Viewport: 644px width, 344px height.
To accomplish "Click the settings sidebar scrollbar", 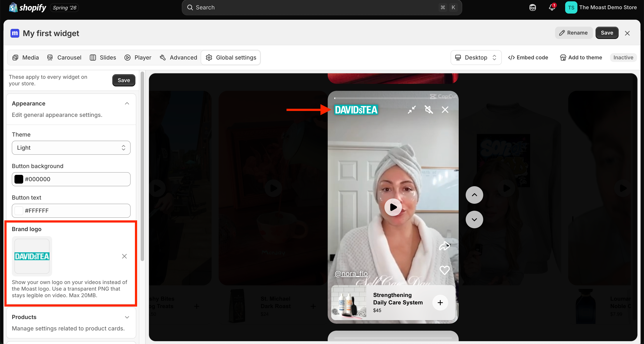I will click(x=142, y=166).
